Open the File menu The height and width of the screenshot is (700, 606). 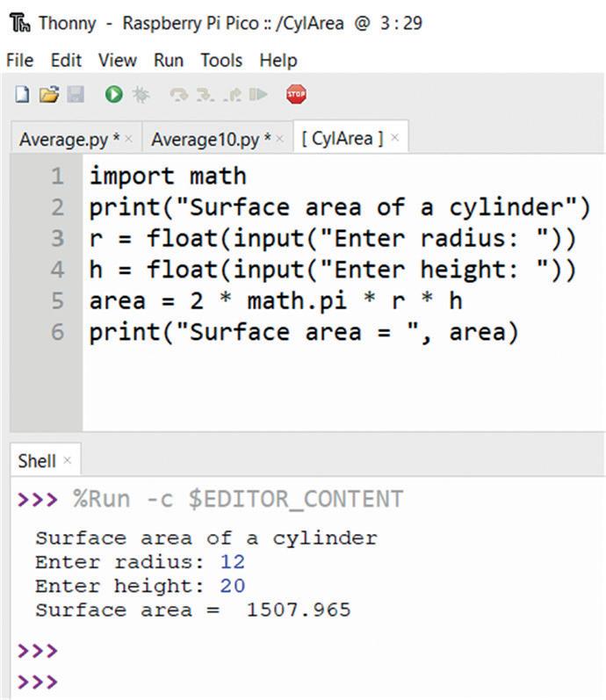(x=19, y=61)
